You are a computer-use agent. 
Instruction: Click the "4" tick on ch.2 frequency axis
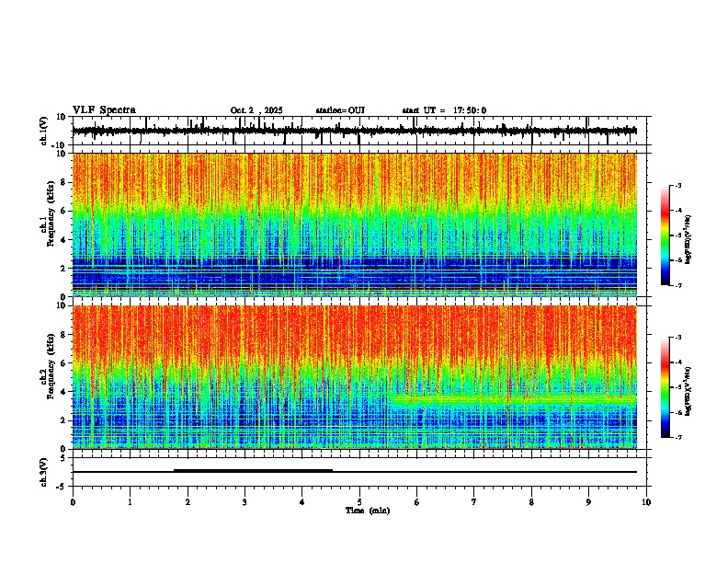pos(64,392)
